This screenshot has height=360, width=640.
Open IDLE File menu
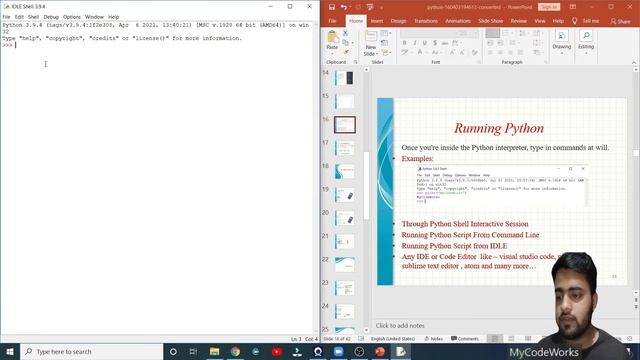click(7, 17)
